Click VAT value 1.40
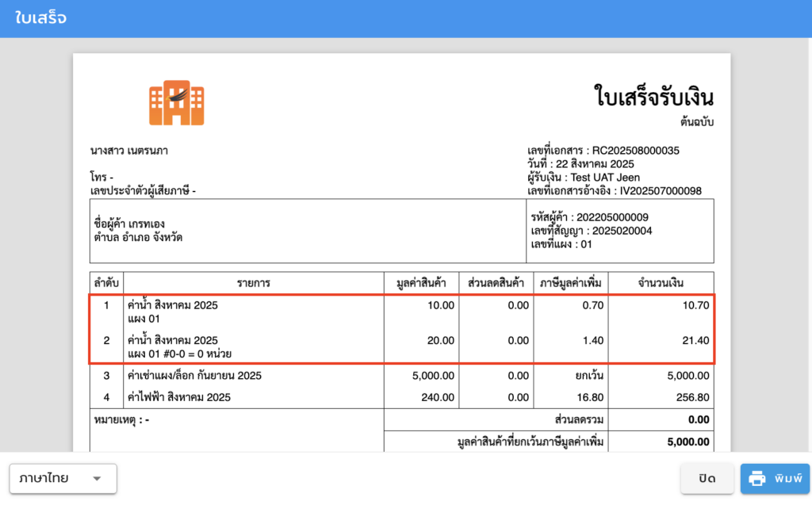Screen dimensions: 812x505 [593, 341]
